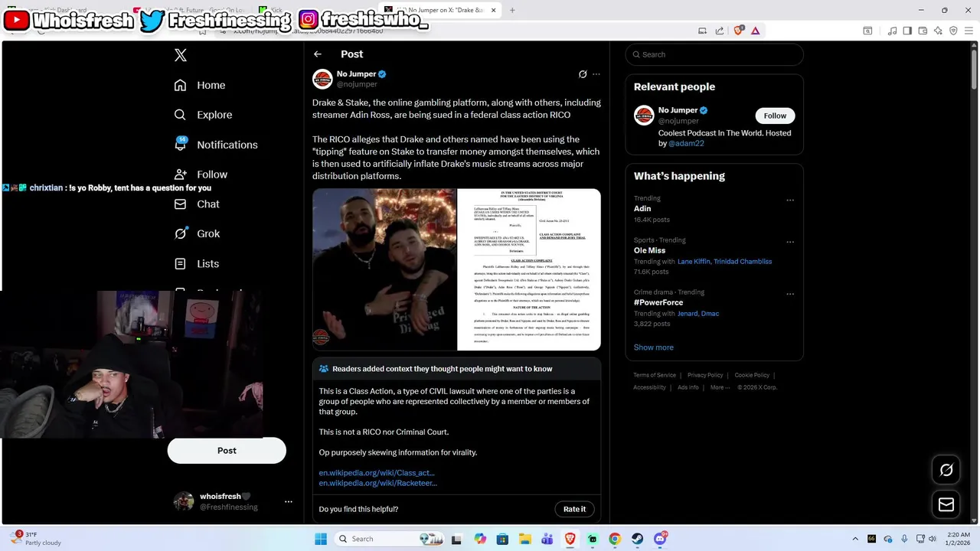The image size is (980, 551).
Task: Open Lists in X sidebar
Action: (x=197, y=263)
